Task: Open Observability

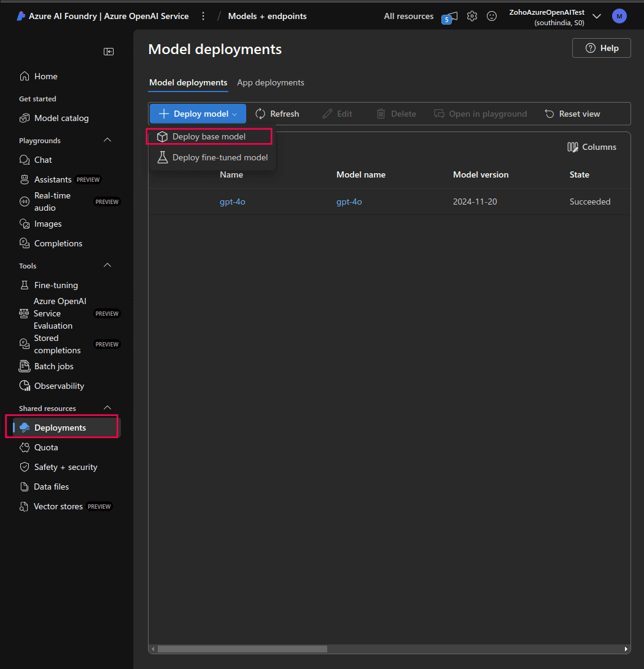Action: pyautogui.click(x=58, y=385)
